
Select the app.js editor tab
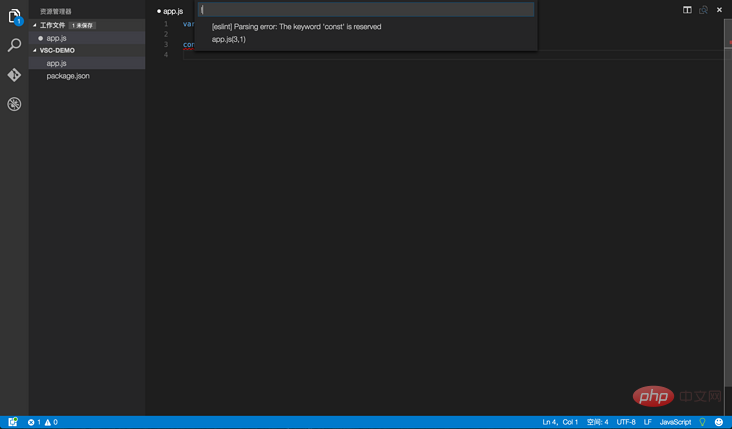coord(172,11)
